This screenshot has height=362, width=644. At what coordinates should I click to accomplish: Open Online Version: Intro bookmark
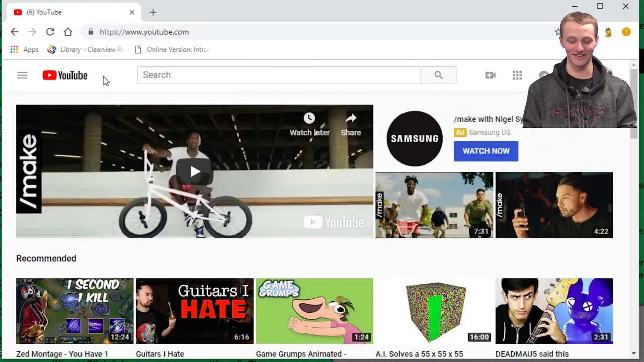[x=173, y=49]
